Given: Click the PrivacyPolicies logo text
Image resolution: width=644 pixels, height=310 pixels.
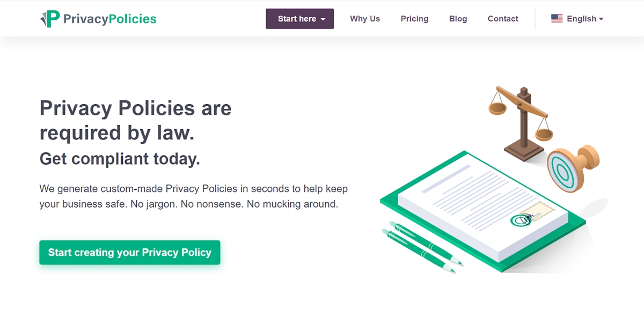Looking at the screenshot, I should [109, 19].
